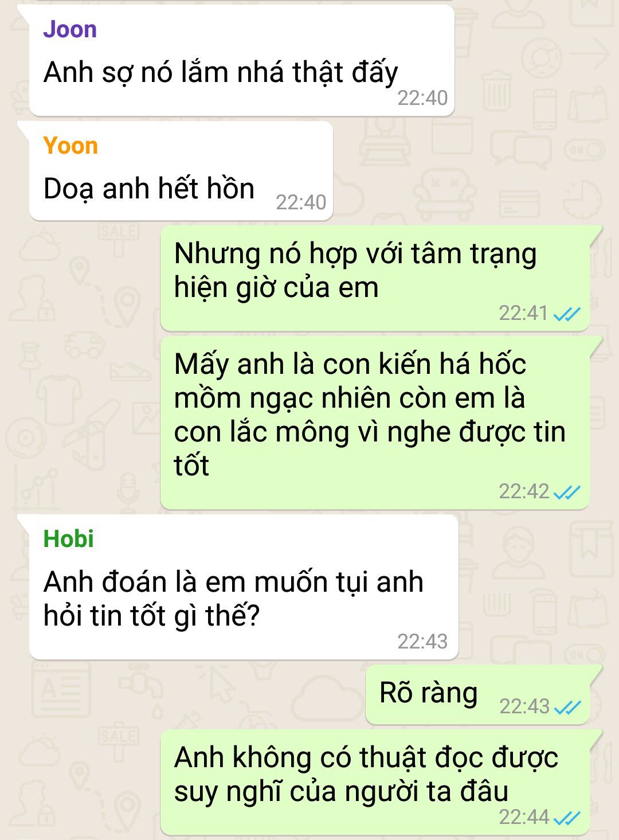Open Hobi's contact from the sender name

coord(69,539)
